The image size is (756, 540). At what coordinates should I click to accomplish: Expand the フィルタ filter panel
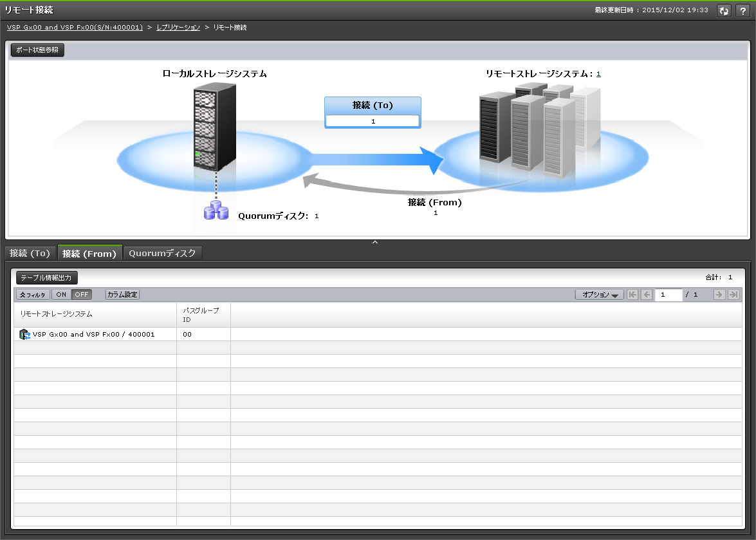coord(32,295)
